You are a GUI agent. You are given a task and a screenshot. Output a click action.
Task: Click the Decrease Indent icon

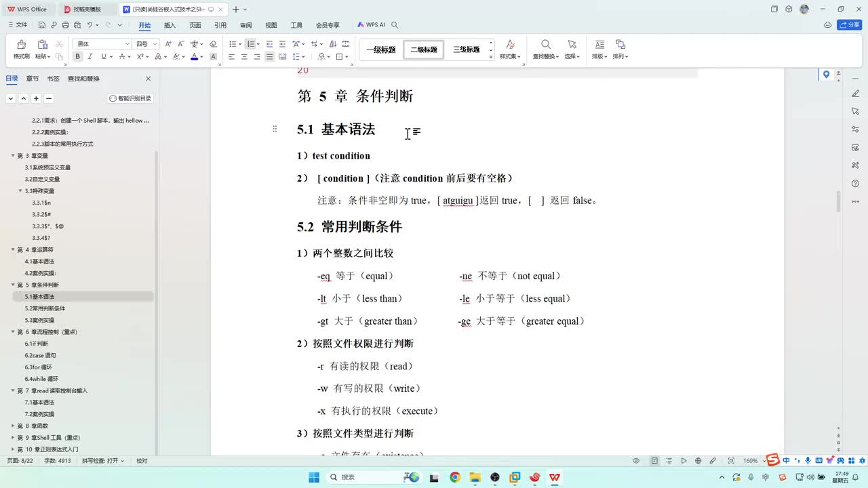[x=269, y=43]
